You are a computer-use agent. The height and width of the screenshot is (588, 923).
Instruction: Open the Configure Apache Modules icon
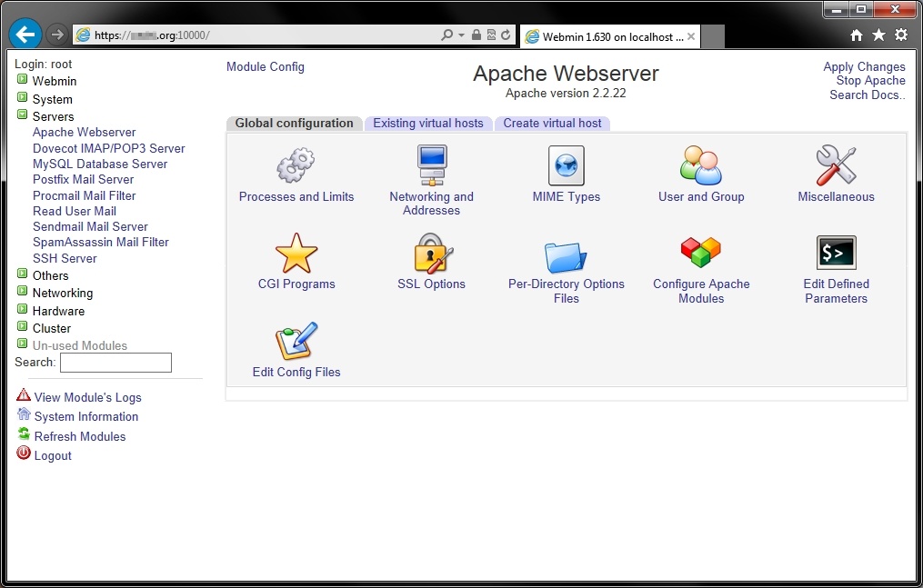tap(701, 254)
